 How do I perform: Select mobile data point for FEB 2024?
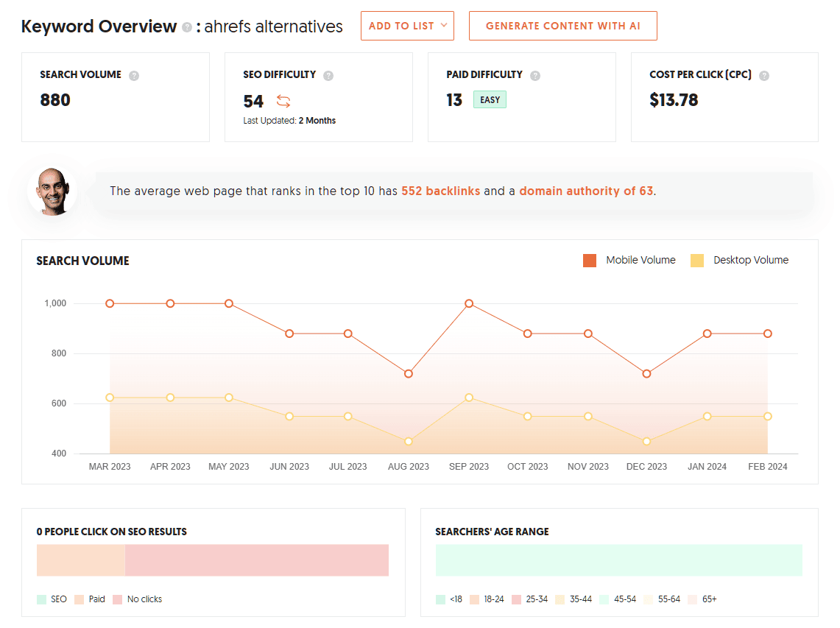click(x=768, y=334)
